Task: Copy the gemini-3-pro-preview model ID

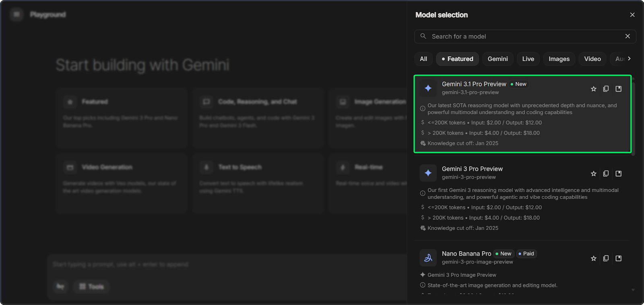Action: (x=606, y=174)
